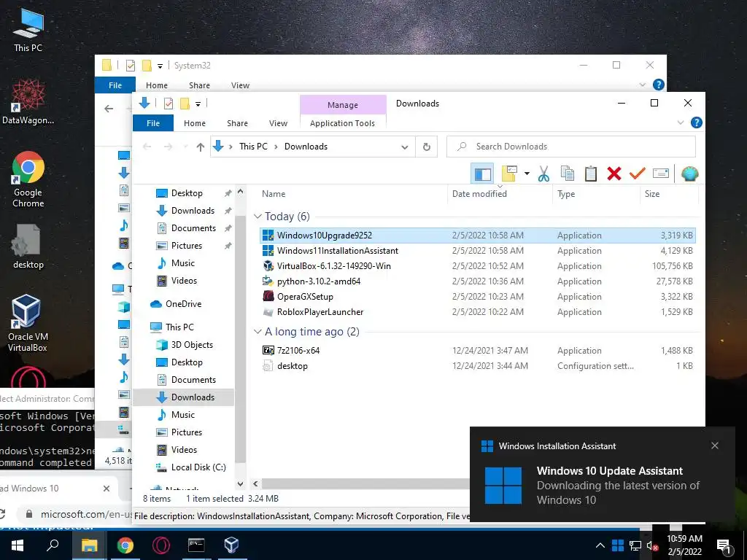
Task: Sort files by Date modified column
Action: coord(479,194)
